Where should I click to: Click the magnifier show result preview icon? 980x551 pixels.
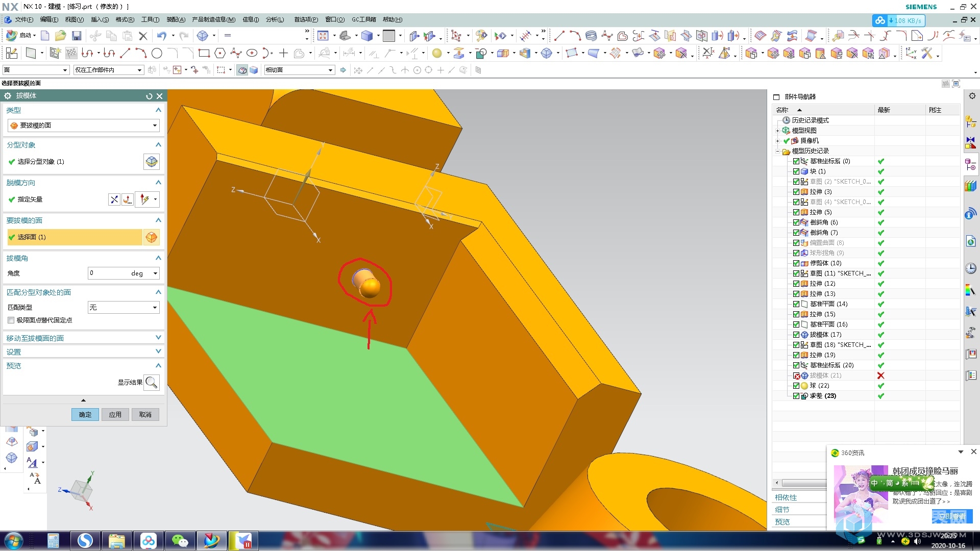152,382
